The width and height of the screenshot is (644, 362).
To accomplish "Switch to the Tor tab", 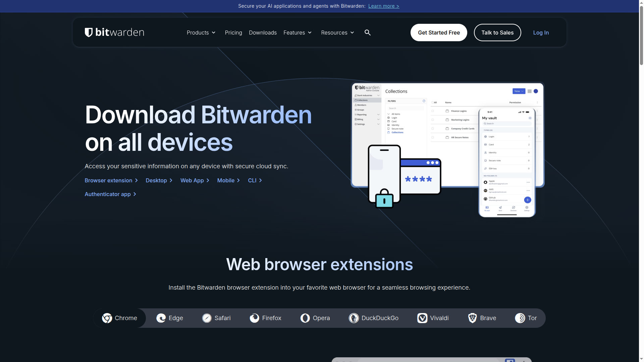I will [526, 318].
